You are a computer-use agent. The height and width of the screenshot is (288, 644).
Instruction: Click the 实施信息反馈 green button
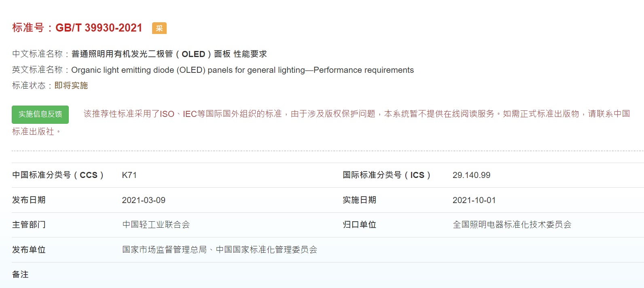(x=40, y=114)
